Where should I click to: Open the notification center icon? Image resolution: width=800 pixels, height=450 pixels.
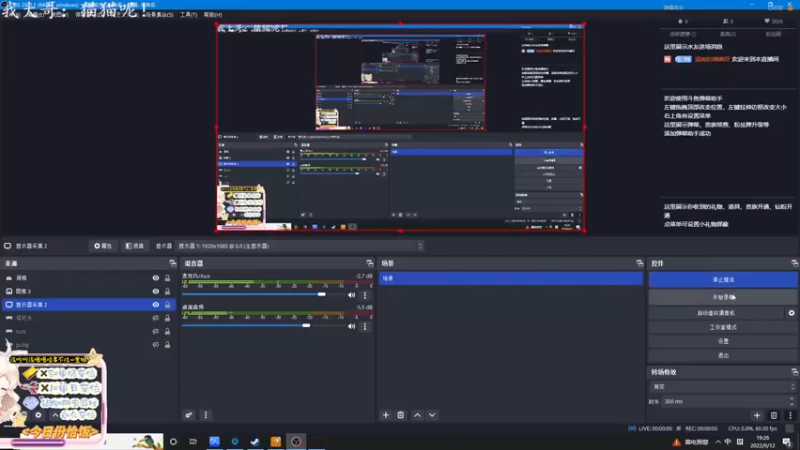point(787,442)
